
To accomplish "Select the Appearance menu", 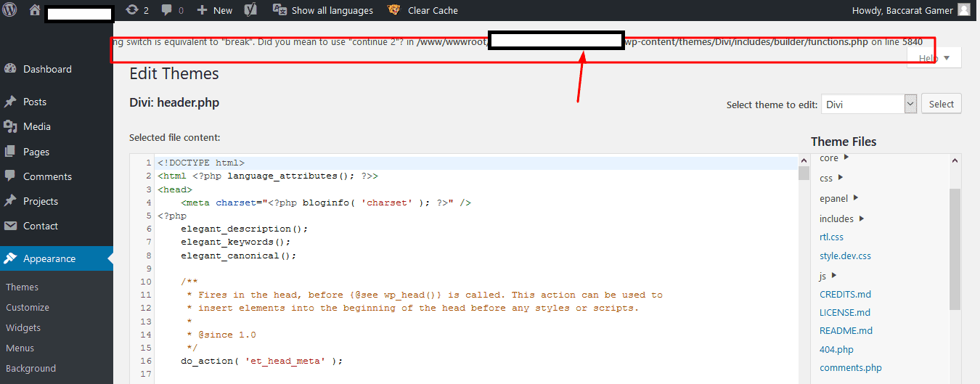I will click(x=57, y=258).
